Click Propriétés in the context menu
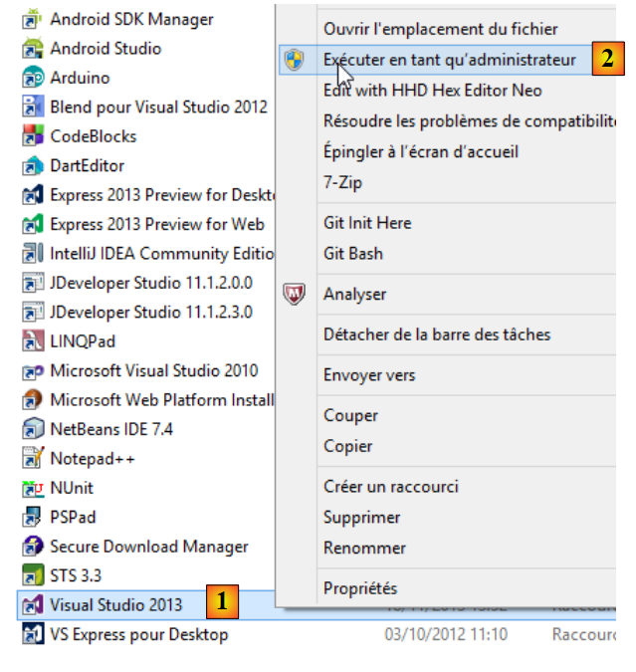This screenshot has height=672, width=636. [359, 588]
